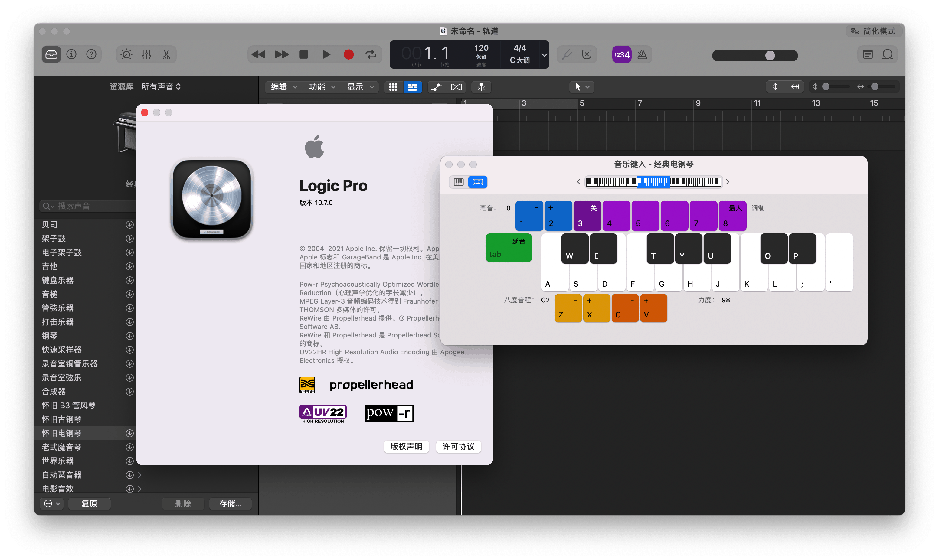Open the Loop Browser icon
The width and height of the screenshot is (939, 560).
click(x=888, y=55)
